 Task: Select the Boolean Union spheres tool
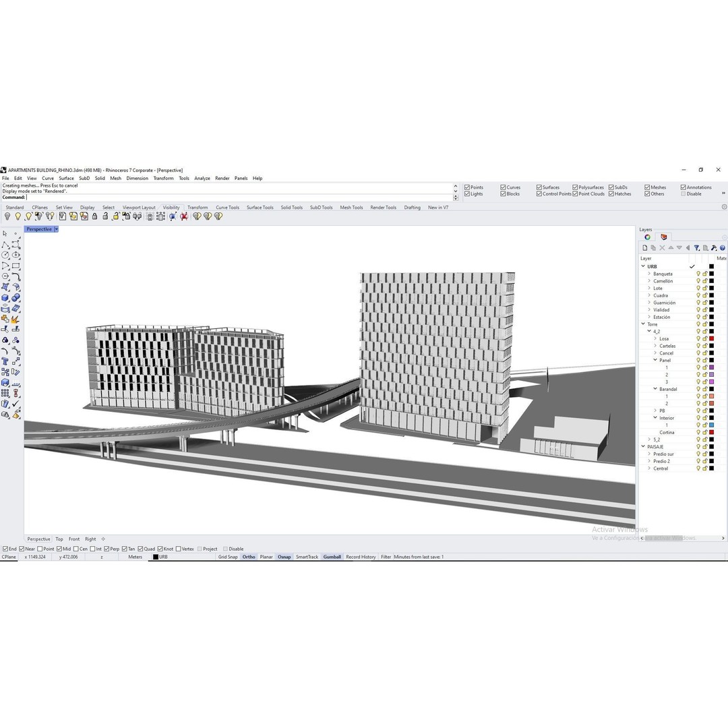[x=16, y=298]
